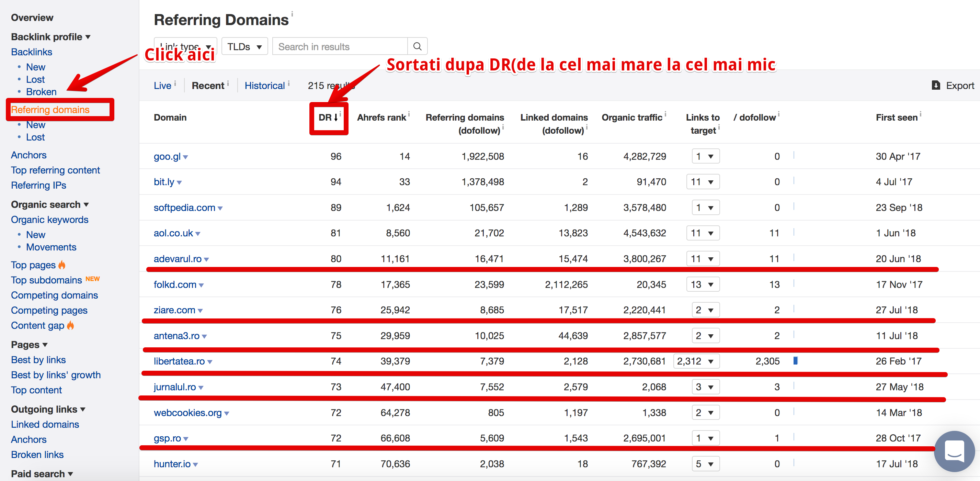
Task: Sort the table by First seen column
Action: pos(897,118)
